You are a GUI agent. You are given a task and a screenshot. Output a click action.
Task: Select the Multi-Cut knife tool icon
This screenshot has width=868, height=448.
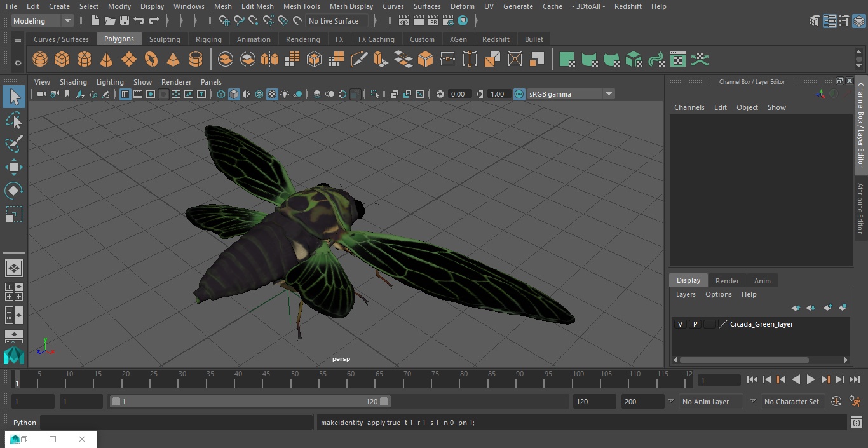click(358, 60)
